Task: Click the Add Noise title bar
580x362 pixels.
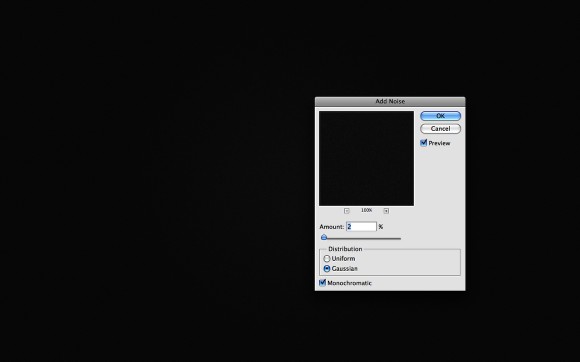Action: [x=390, y=101]
